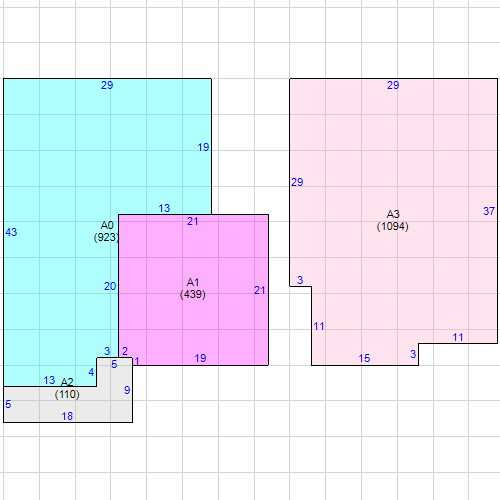Click the 21 dimension at top of A1
The image size is (500, 500).
click(193, 221)
